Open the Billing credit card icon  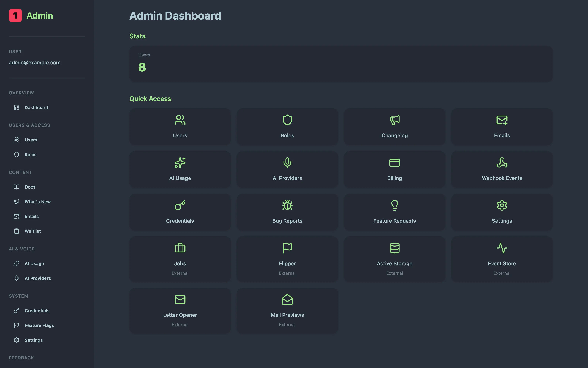(395, 163)
